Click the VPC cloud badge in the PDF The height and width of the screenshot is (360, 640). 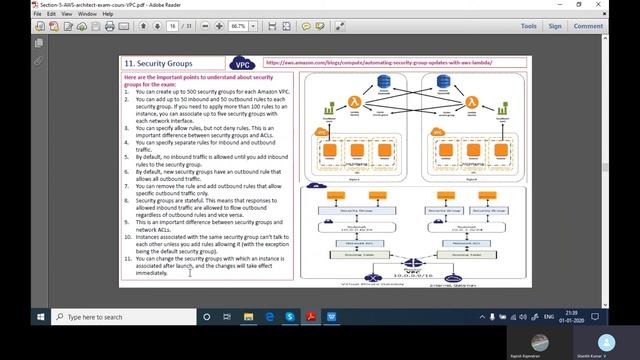tap(242, 64)
